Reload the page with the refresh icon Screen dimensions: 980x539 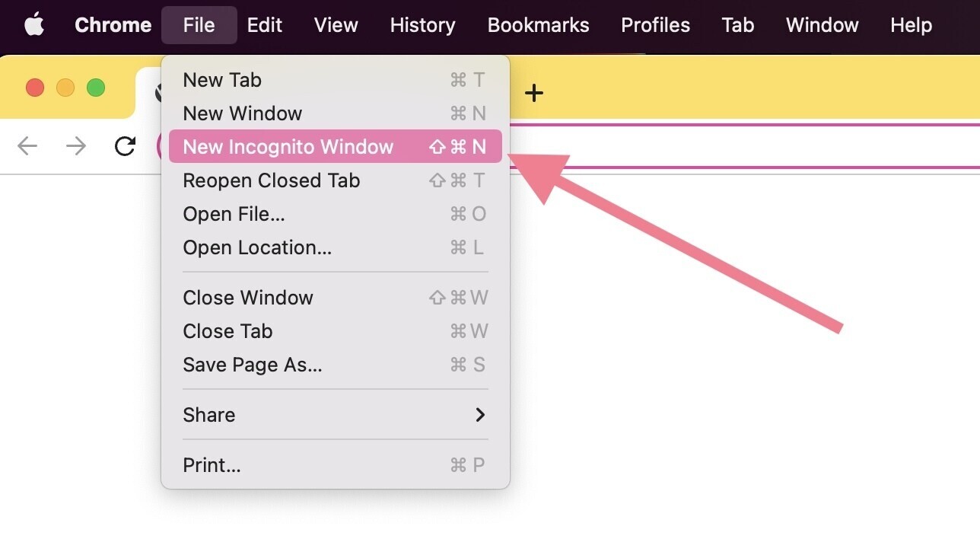(125, 146)
